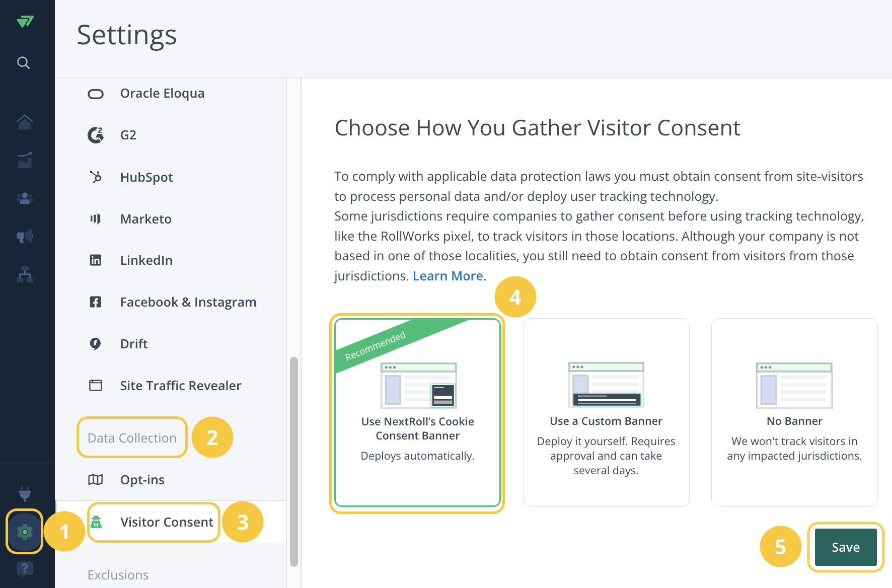Open the campaigns megaphone icon
892x588 pixels.
coord(25,236)
